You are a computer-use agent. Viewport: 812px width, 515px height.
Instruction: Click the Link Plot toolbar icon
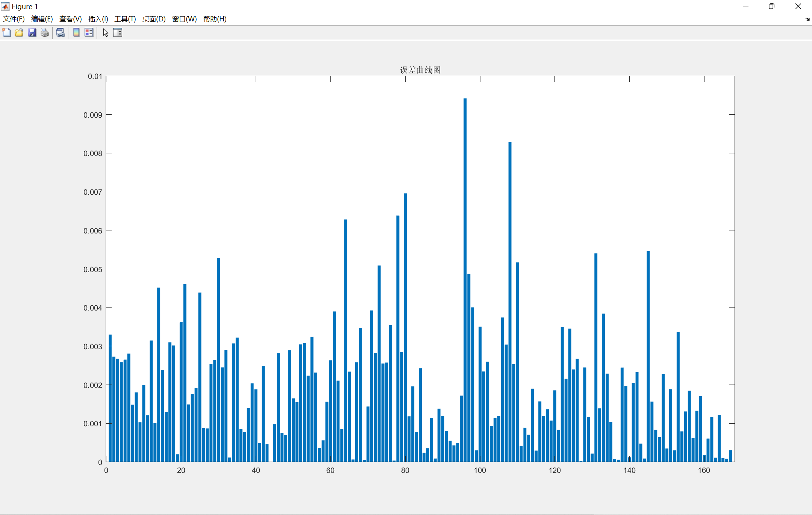tap(60, 33)
